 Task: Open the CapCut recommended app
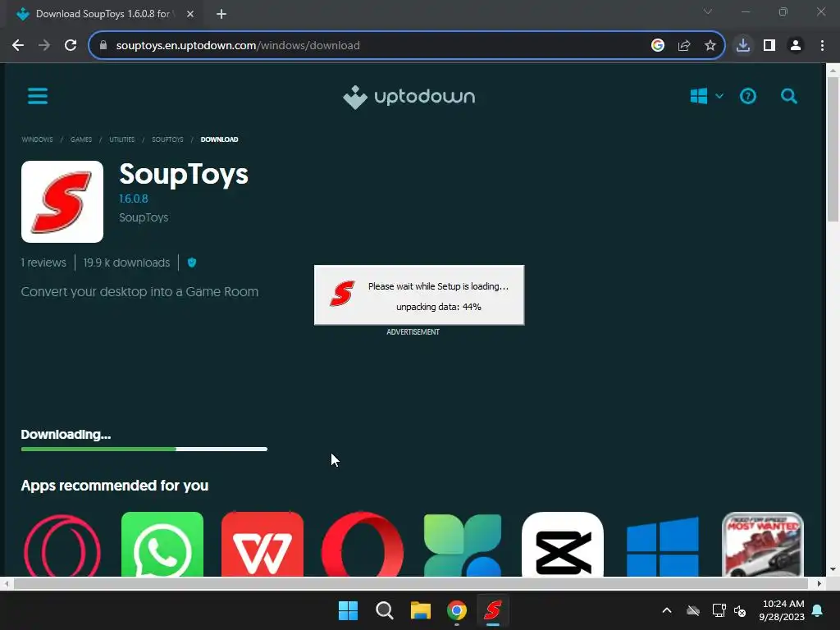(x=563, y=545)
